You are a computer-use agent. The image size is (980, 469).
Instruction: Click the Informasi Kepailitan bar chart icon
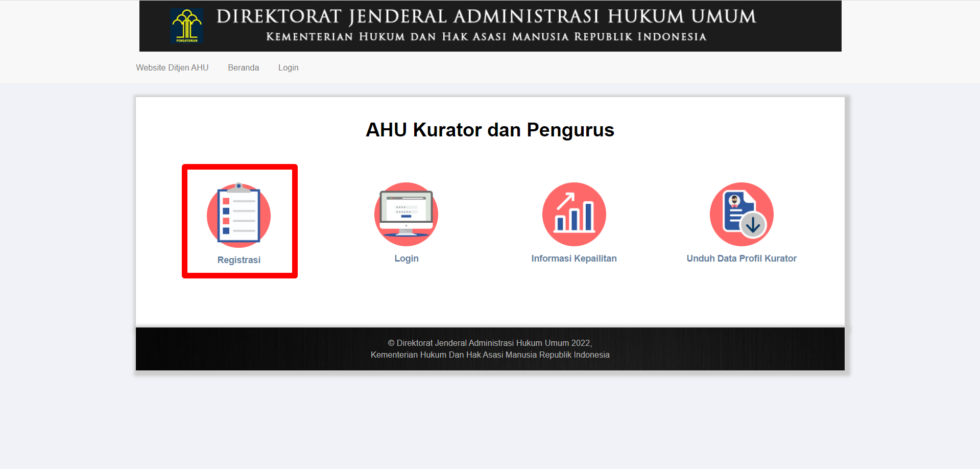pos(574,214)
